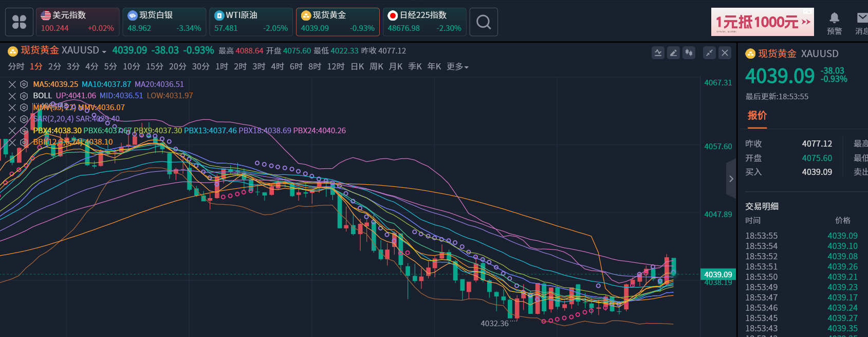868x337 pixels.
Task: Click the search magnifier icon
Action: pos(483,22)
